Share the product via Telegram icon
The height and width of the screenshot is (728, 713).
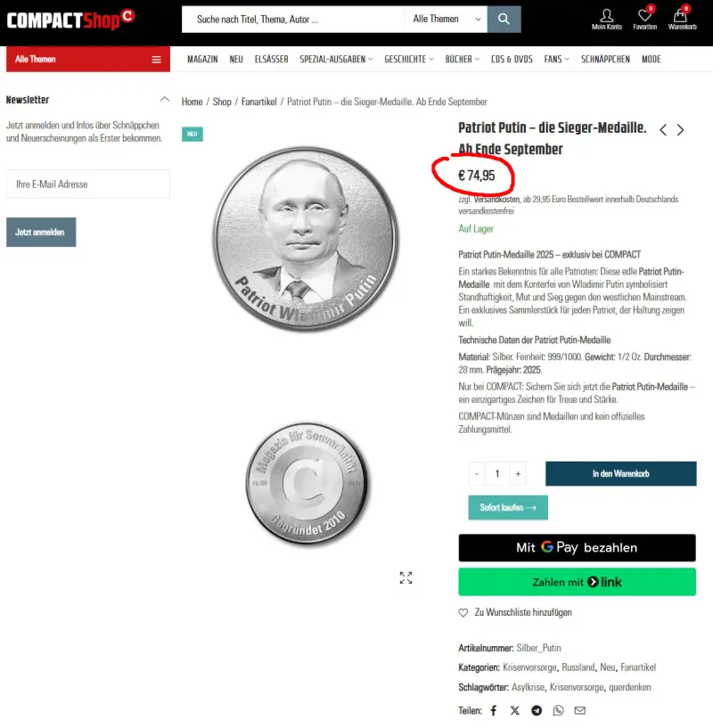537,710
